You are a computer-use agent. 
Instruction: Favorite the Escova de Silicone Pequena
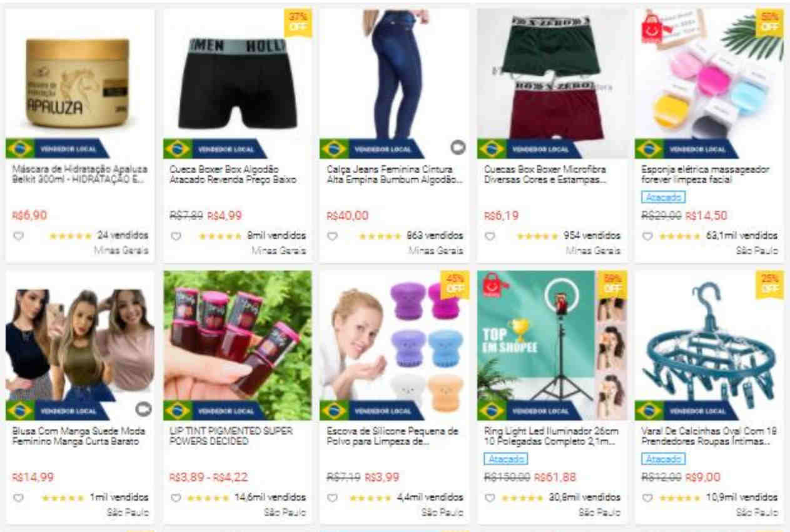333,498
